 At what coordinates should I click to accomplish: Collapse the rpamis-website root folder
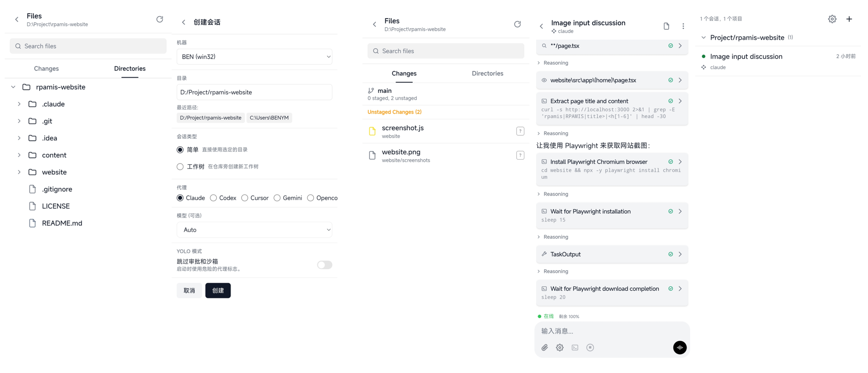coord(13,87)
